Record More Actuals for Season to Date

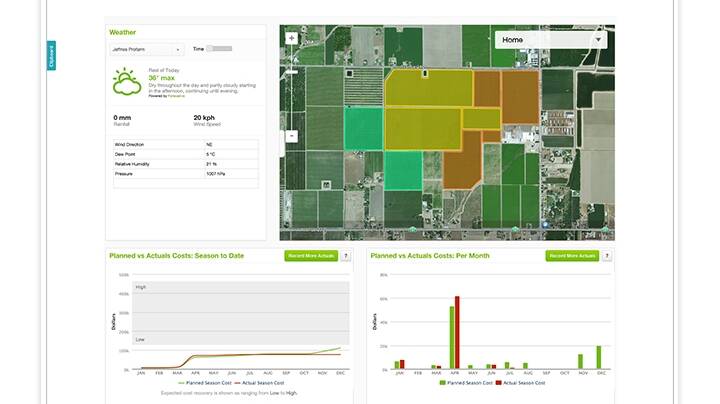[x=311, y=256]
